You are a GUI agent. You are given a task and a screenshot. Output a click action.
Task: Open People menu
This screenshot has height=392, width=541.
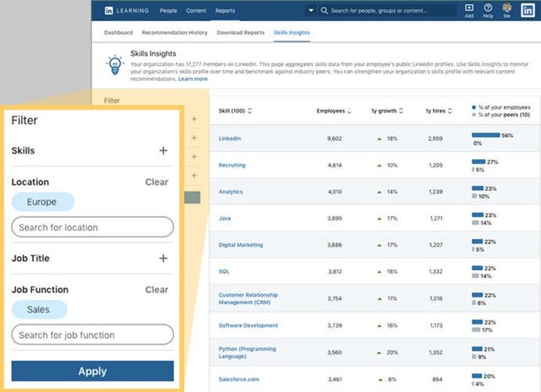[168, 11]
